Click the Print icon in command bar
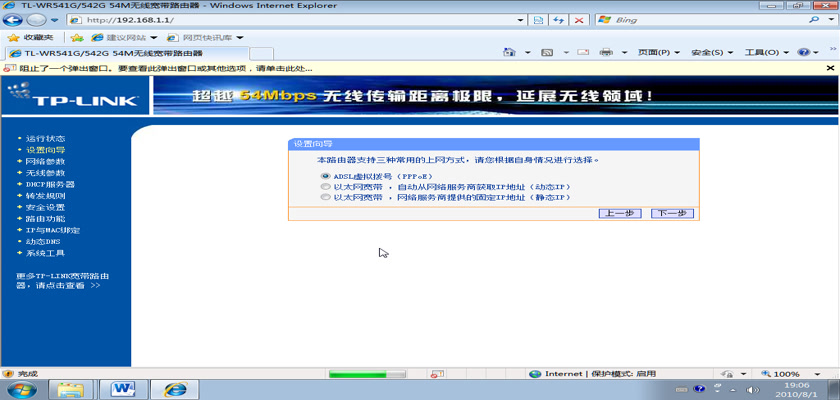 tap(606, 52)
